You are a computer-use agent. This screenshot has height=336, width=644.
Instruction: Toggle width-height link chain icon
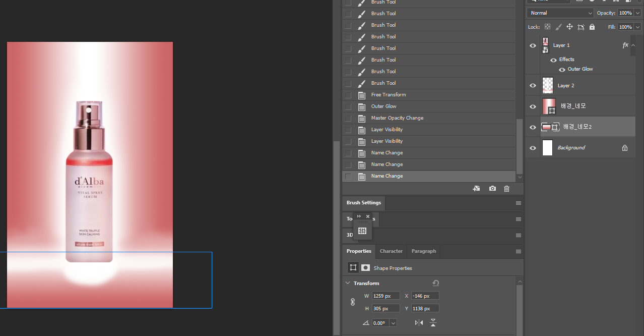353,302
